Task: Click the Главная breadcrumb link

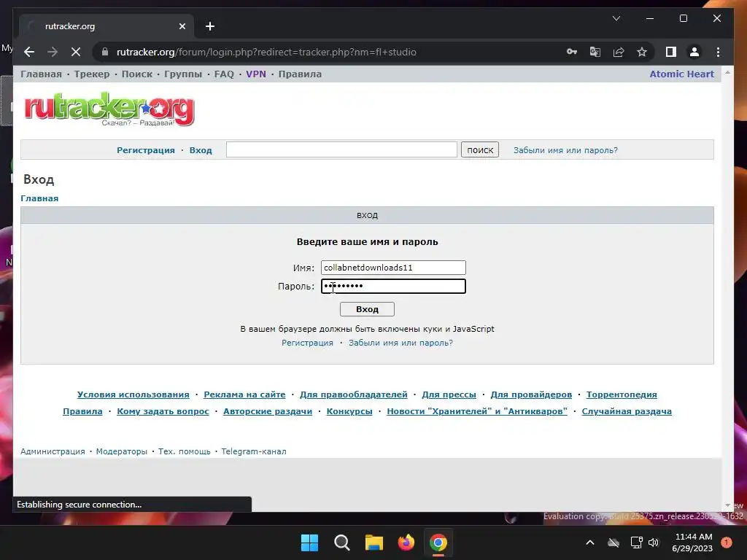Action: tap(39, 198)
